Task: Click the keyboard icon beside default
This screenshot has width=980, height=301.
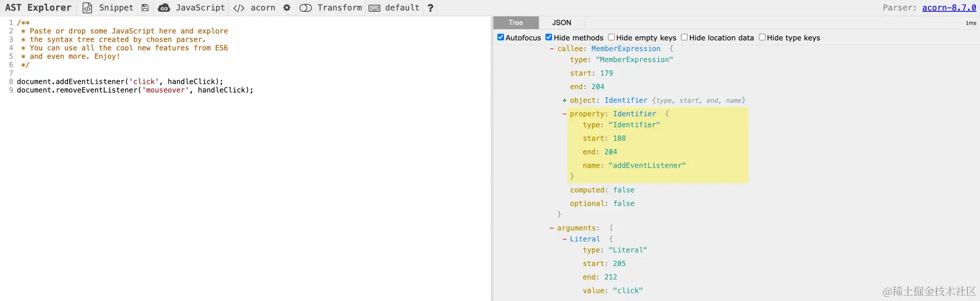Action: (x=375, y=8)
